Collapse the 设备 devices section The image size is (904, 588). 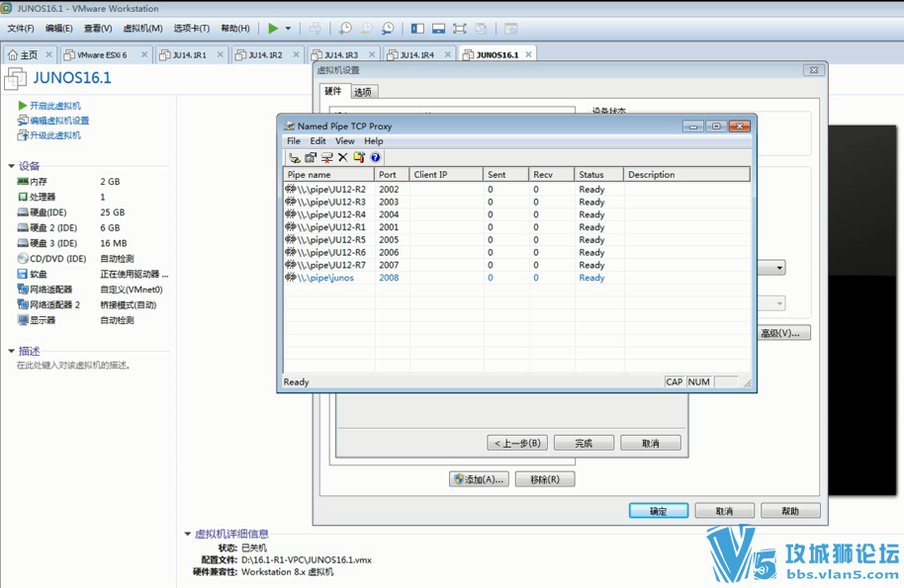pos(11,166)
